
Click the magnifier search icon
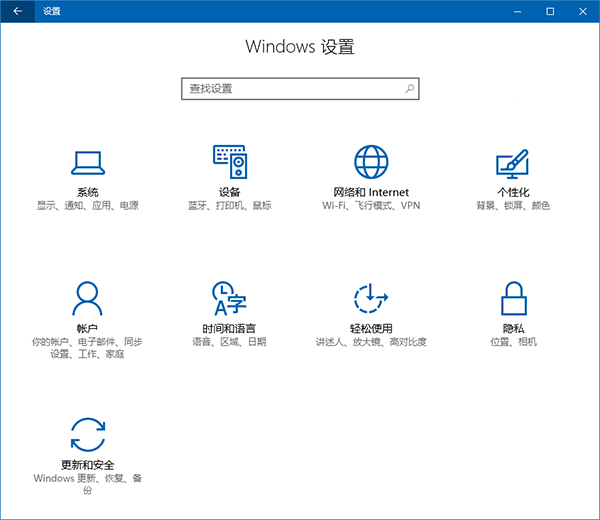point(409,89)
